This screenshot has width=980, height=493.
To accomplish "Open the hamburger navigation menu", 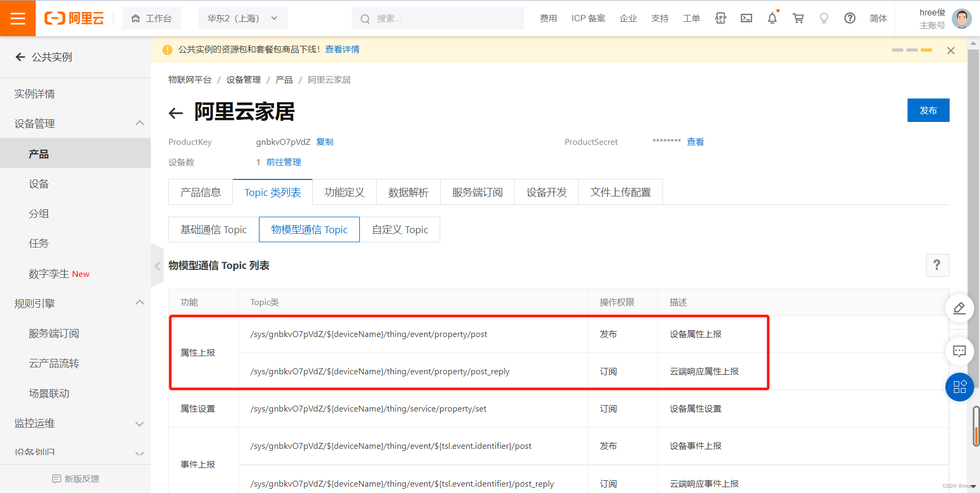I will [x=18, y=18].
